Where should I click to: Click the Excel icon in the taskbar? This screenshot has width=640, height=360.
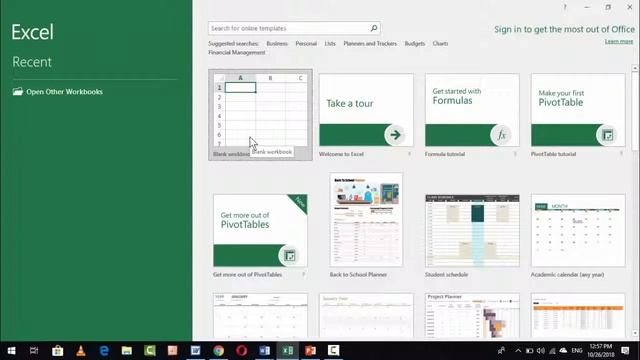pyautogui.click(x=288, y=351)
